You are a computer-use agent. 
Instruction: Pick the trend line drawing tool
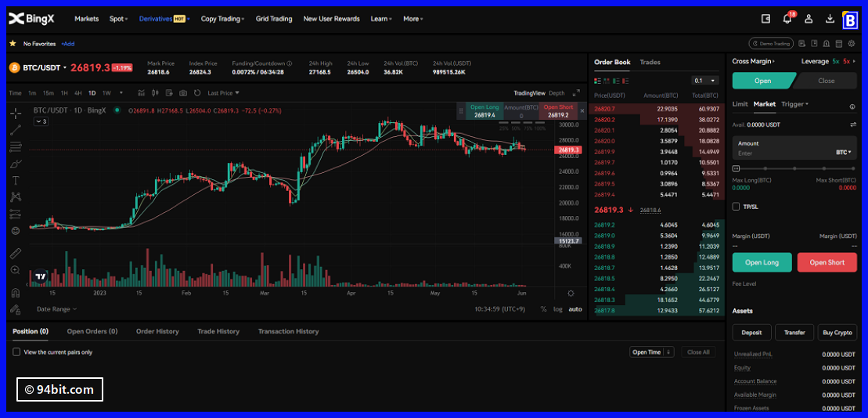[x=16, y=129]
